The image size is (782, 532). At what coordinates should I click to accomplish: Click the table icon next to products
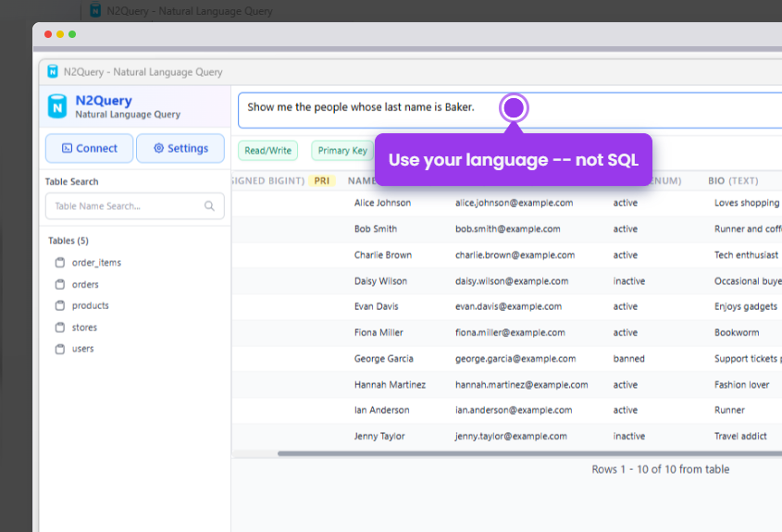click(x=60, y=305)
